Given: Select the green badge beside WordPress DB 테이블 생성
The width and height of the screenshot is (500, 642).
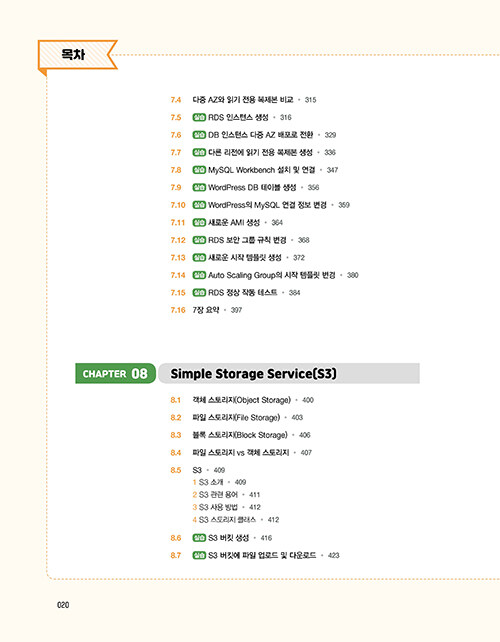Looking at the screenshot, I should tap(199, 188).
